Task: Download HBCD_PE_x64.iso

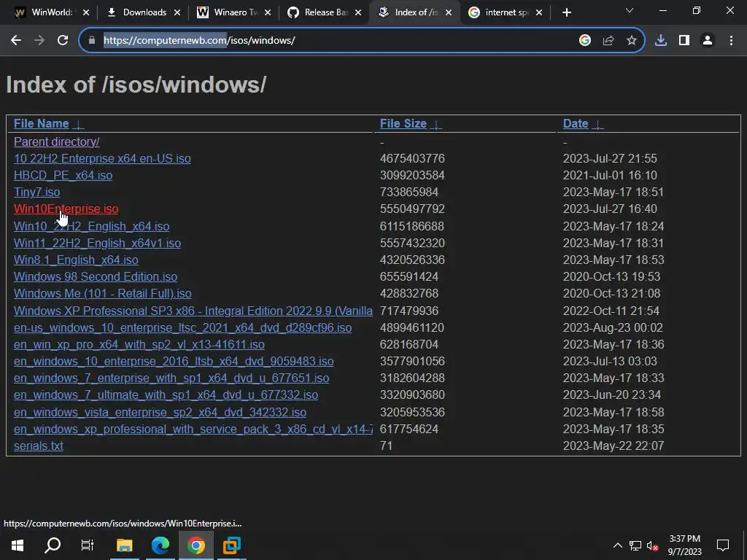Action: point(63,175)
